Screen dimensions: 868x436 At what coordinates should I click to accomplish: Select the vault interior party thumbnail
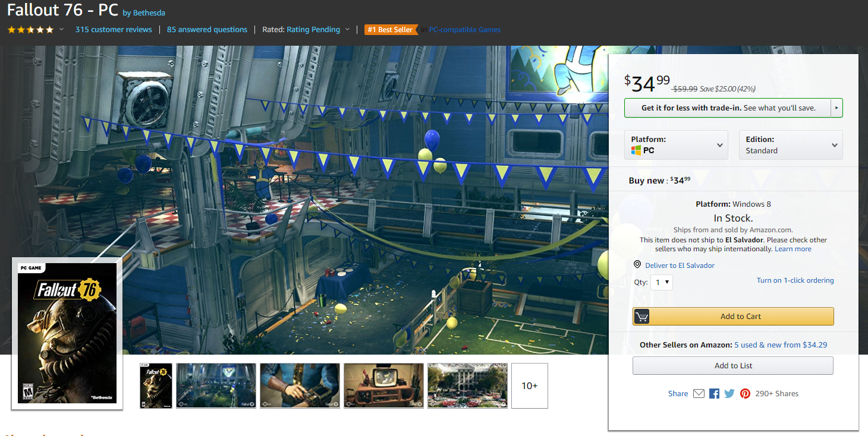tap(216, 386)
